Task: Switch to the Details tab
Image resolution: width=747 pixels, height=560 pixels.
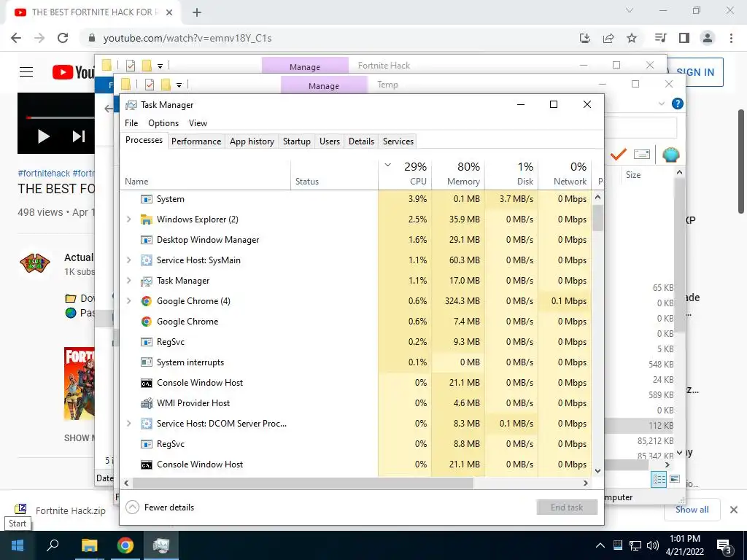Action: pos(361,141)
